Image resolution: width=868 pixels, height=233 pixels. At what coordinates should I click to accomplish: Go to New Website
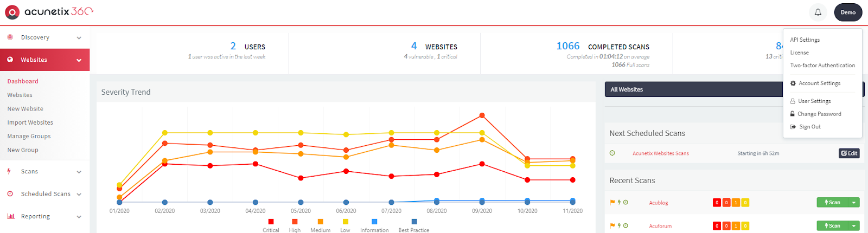(x=25, y=109)
